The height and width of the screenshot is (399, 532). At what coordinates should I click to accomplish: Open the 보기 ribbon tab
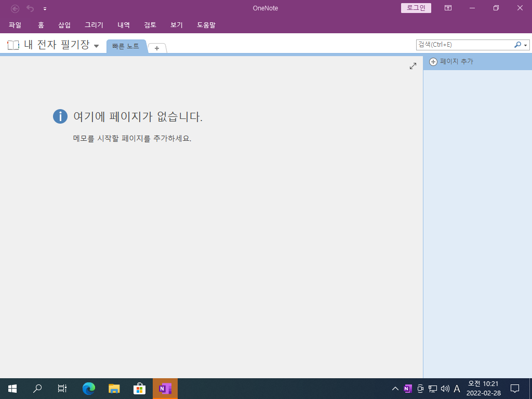[x=177, y=25]
